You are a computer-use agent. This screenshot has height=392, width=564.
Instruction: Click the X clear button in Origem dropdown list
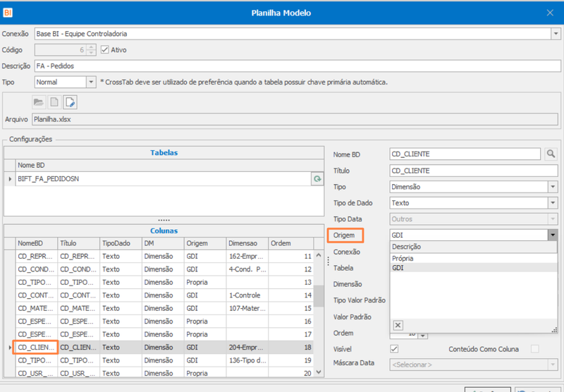(x=398, y=326)
